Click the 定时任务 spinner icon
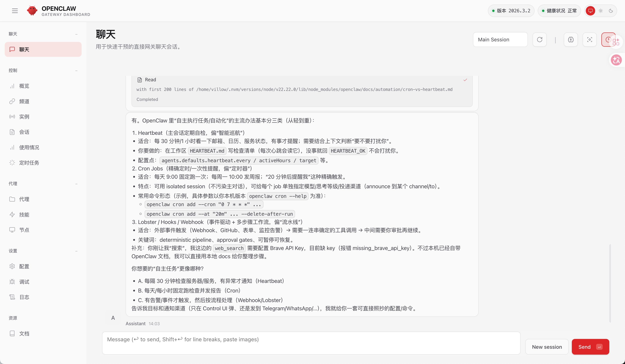 point(12,163)
